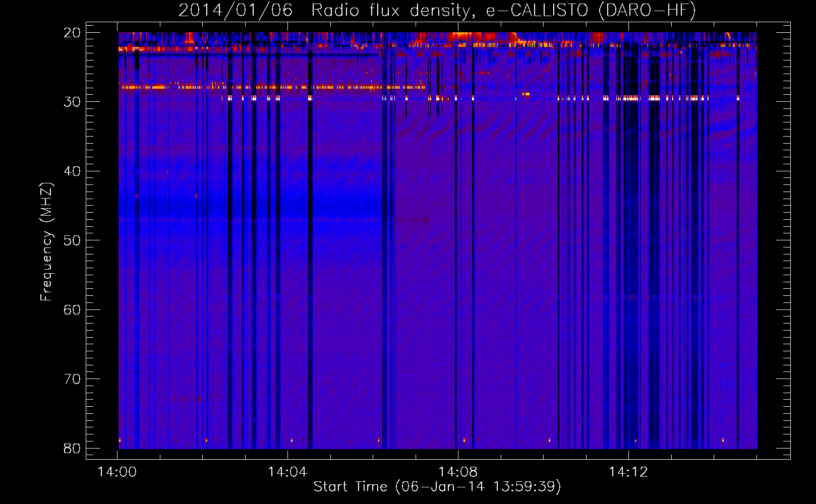This screenshot has width=816, height=504.
Task: Click the 70 frequency axis label
Action: coord(72,379)
